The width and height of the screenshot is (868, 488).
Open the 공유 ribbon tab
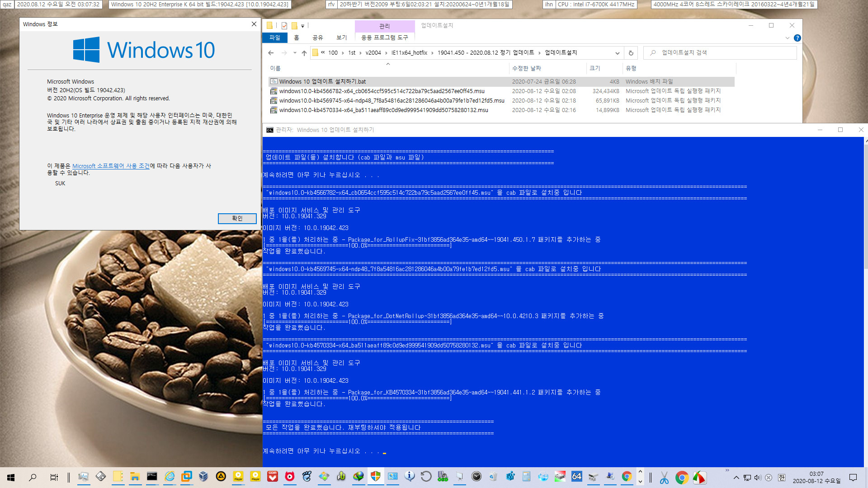318,38
